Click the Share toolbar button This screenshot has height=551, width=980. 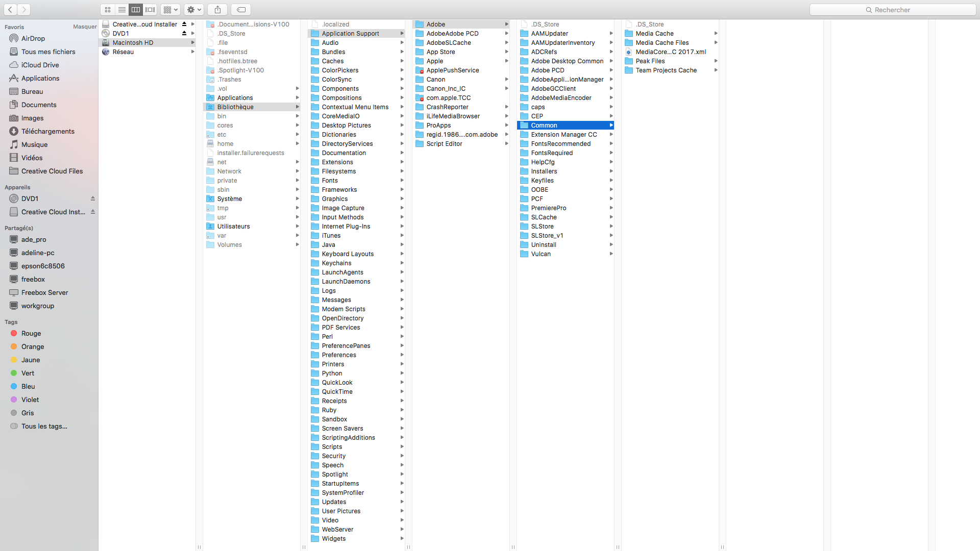click(x=217, y=9)
